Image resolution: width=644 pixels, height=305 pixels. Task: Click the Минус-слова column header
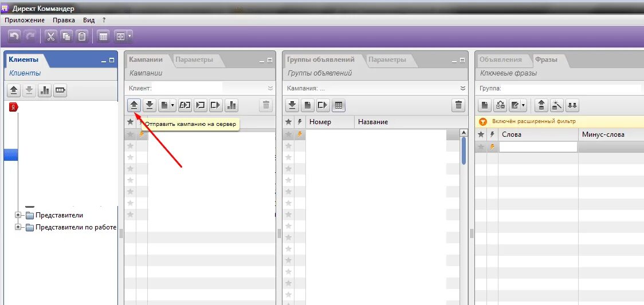pyautogui.click(x=611, y=134)
